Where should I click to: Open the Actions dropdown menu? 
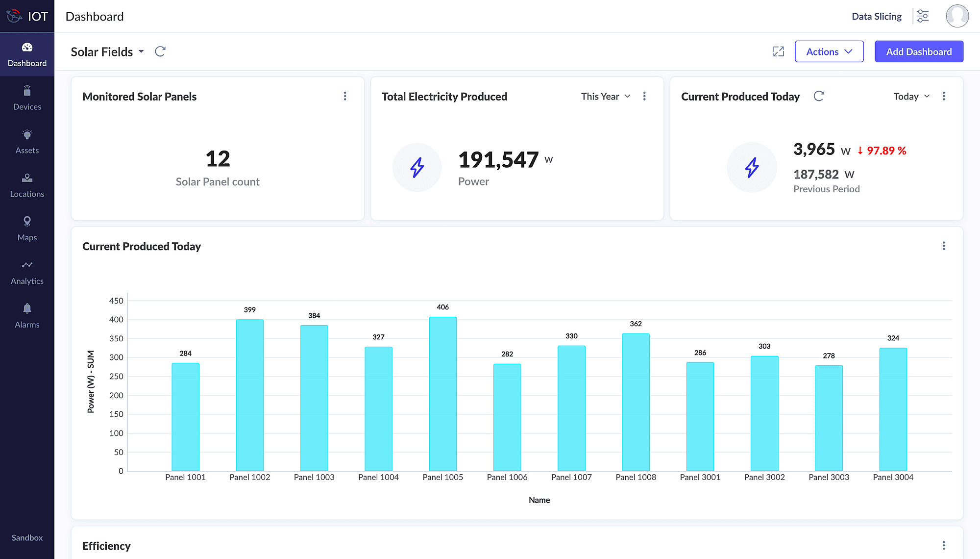click(x=829, y=51)
